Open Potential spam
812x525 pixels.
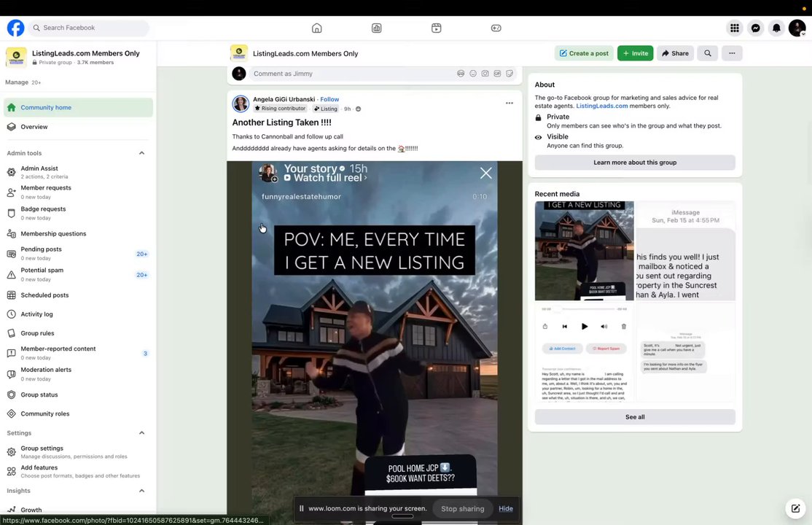pos(78,275)
